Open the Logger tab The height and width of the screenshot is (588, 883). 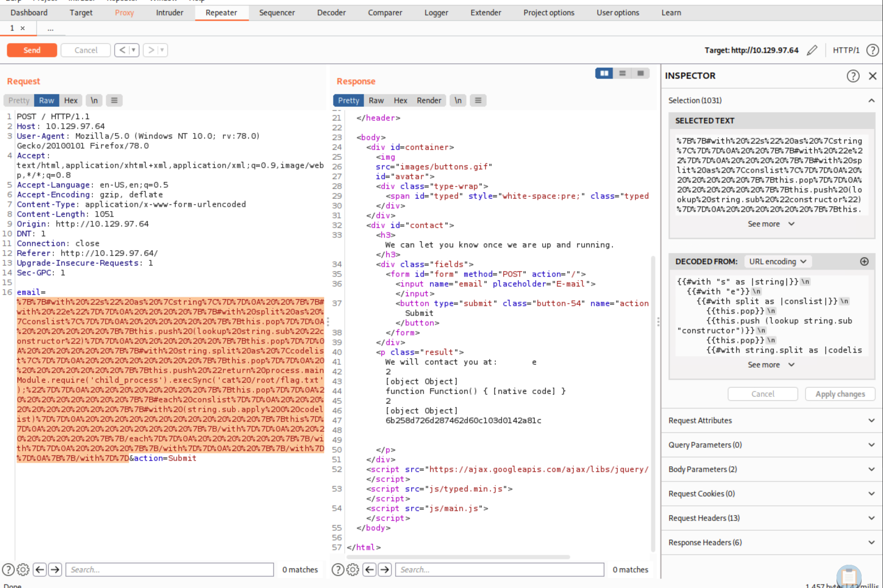(x=436, y=13)
